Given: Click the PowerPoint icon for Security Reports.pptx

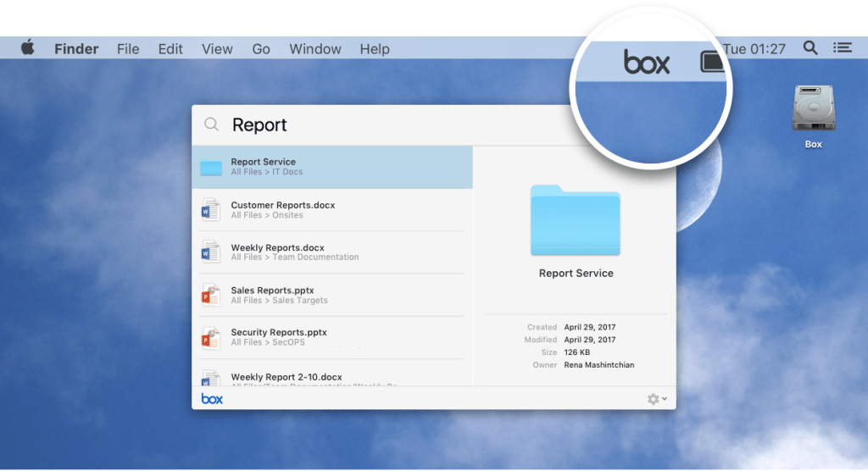Looking at the screenshot, I should (x=209, y=337).
